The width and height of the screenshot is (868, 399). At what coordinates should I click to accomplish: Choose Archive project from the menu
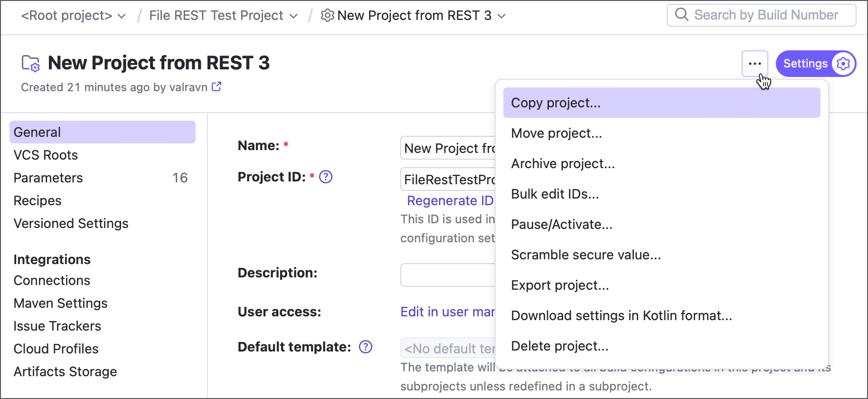click(563, 164)
